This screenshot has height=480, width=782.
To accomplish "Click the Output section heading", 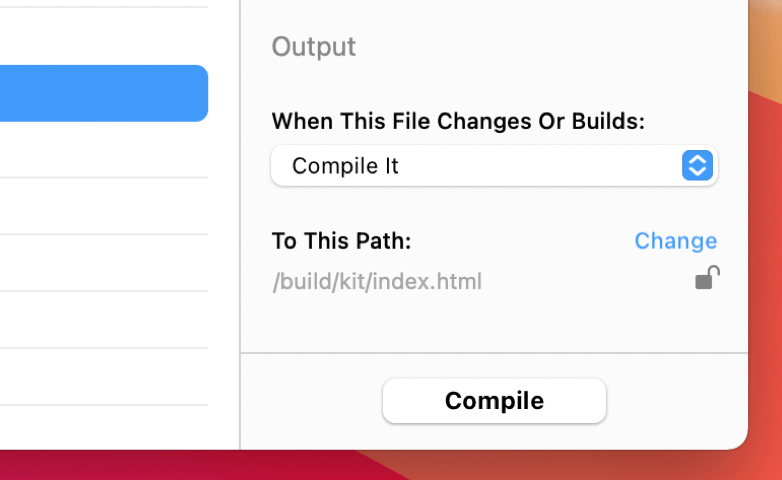I will pos(314,47).
